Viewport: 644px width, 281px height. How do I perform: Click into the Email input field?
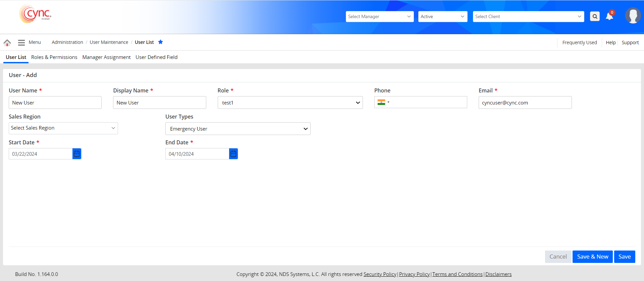(x=525, y=102)
